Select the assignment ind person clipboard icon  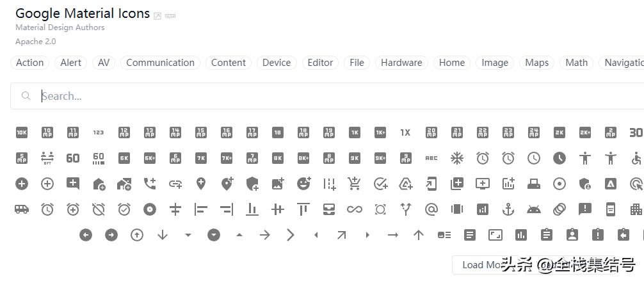click(572, 235)
